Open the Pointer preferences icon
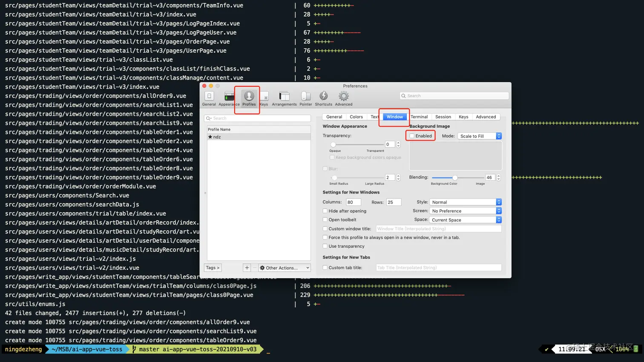Screen dimensions: 644x362 [305, 98]
